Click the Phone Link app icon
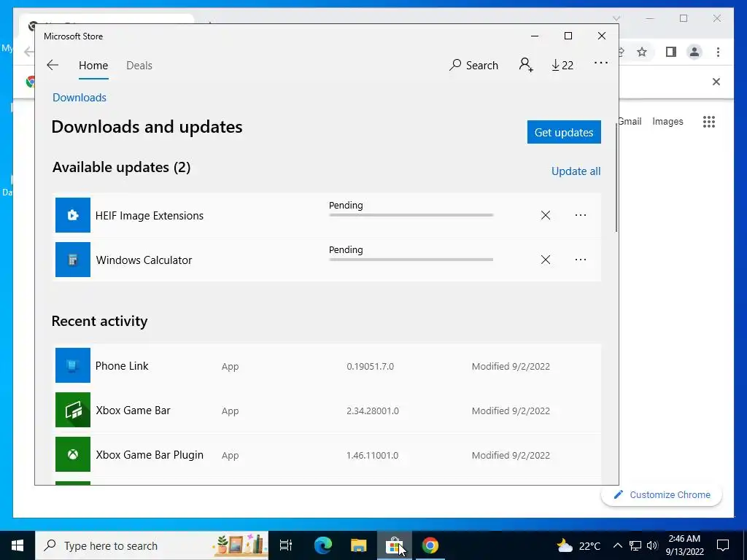Image resolution: width=747 pixels, height=560 pixels. pyautogui.click(x=73, y=365)
